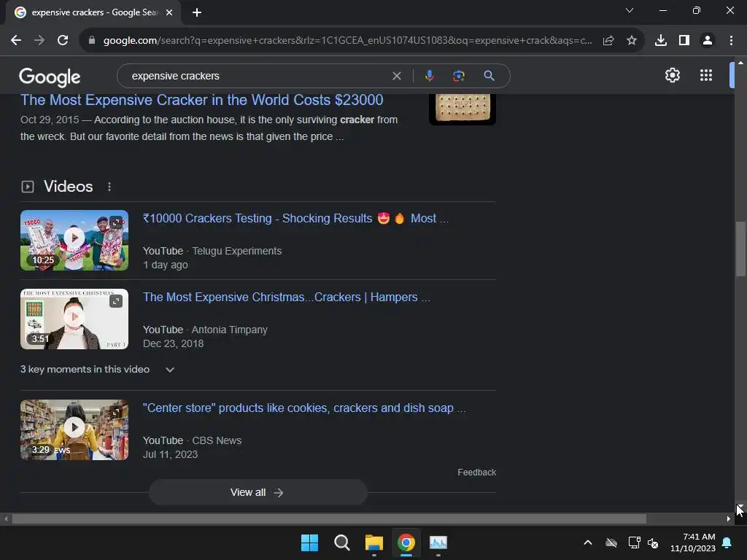Image resolution: width=747 pixels, height=560 pixels.
Task: Open Windows taskbar search
Action: tap(341, 542)
